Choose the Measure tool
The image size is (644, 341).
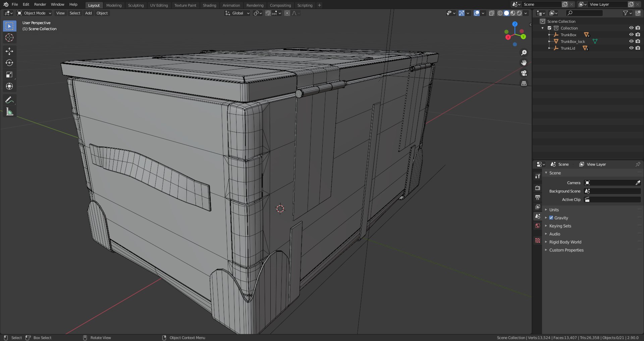click(x=9, y=112)
